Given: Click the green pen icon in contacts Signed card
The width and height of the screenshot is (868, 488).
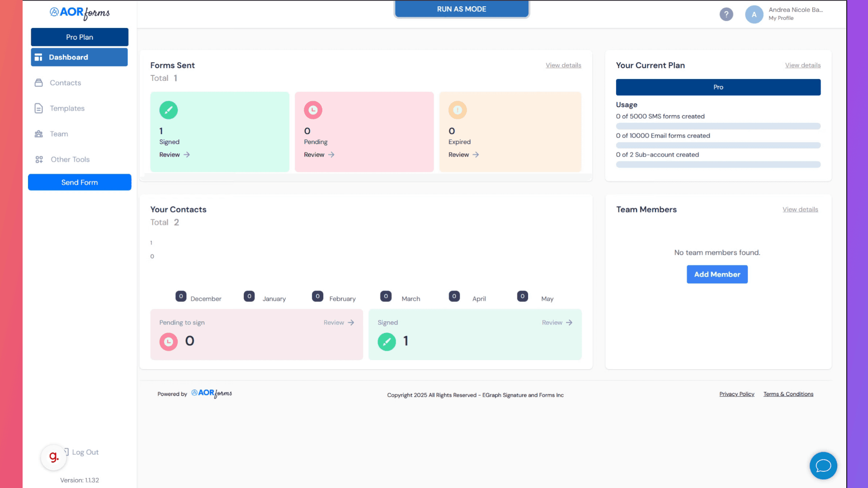Looking at the screenshot, I should (x=387, y=342).
